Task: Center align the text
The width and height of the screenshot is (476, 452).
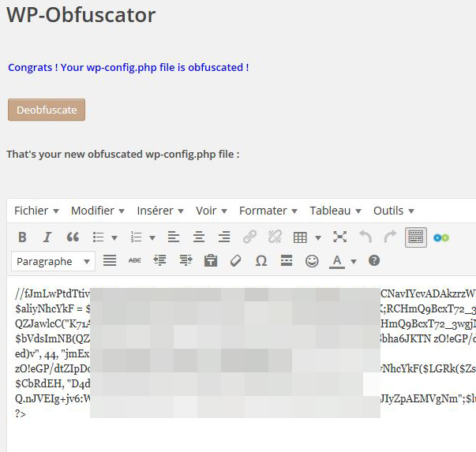Action: [199, 237]
